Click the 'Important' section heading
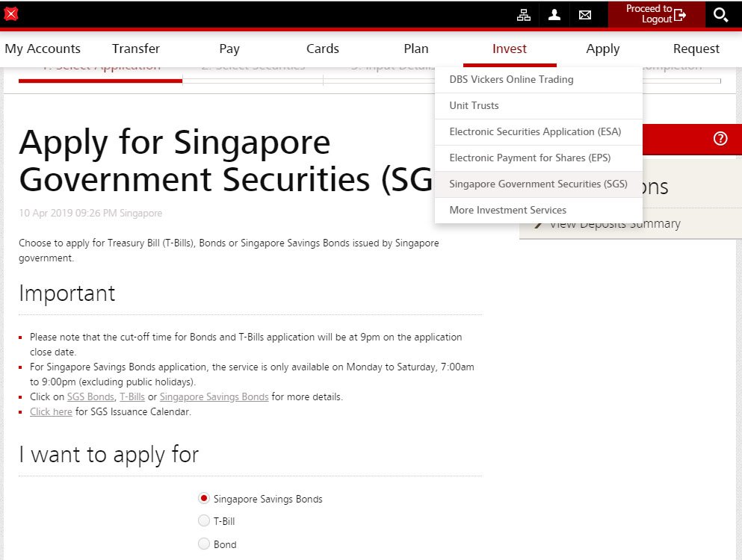This screenshot has height=560, width=742. (67, 293)
